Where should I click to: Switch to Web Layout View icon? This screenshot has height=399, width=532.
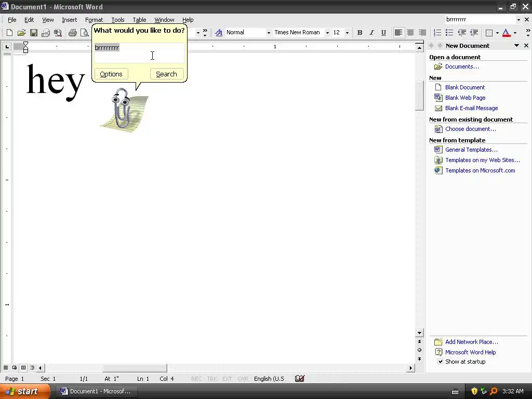point(15,368)
